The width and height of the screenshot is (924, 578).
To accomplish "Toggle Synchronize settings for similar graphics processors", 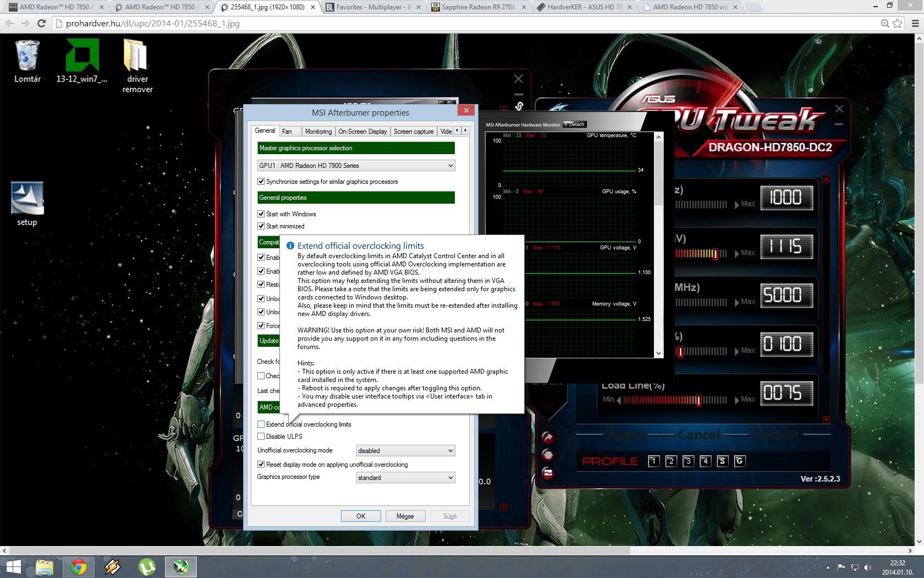I will tap(261, 182).
